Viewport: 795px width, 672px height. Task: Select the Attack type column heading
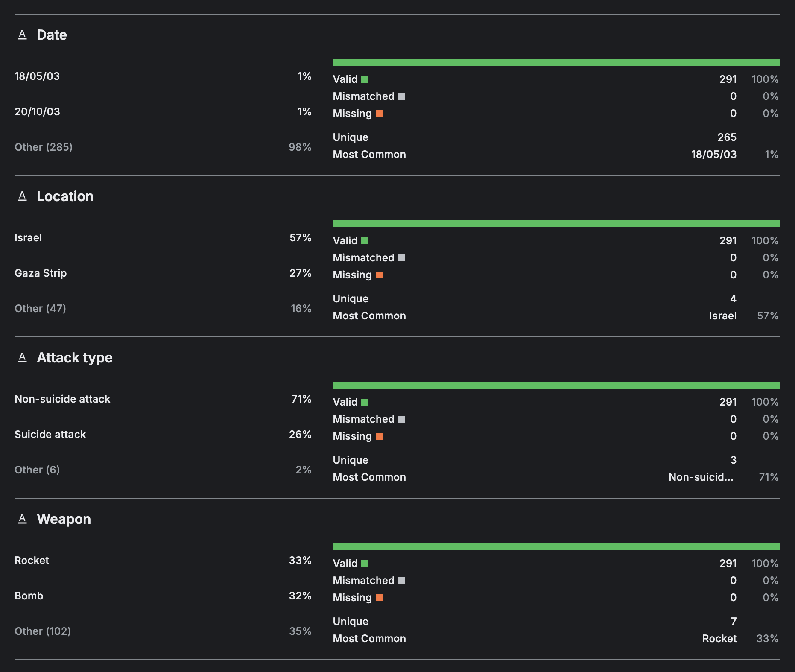click(75, 358)
